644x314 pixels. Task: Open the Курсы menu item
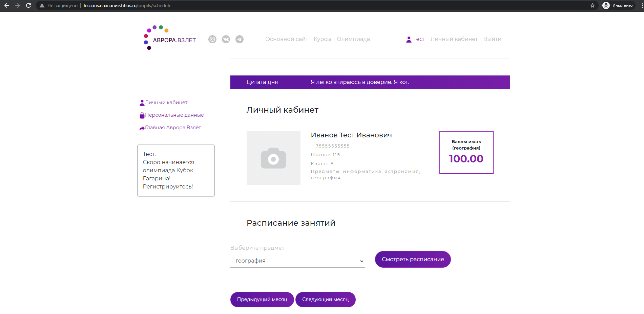point(322,39)
